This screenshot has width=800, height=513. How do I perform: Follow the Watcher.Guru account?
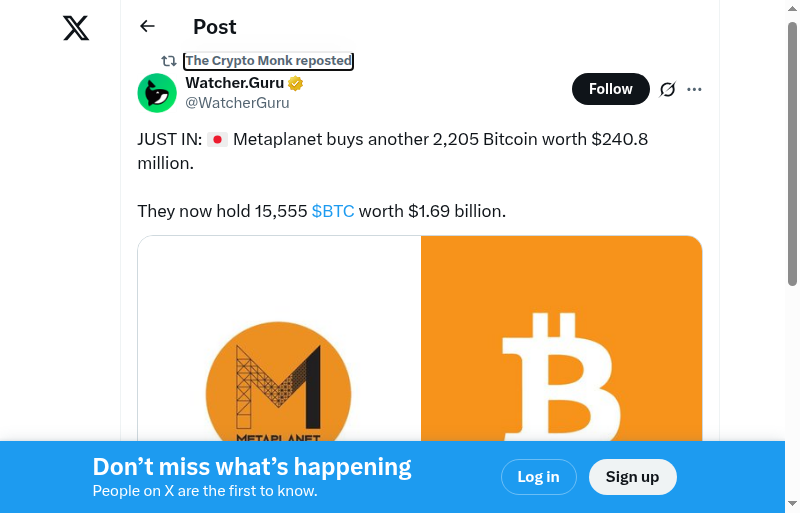click(610, 89)
